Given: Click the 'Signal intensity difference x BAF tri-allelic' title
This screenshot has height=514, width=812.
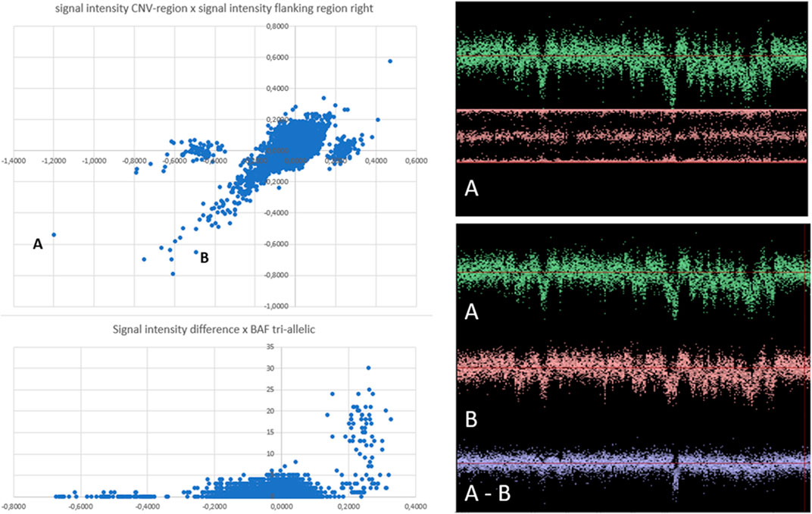Looking at the screenshot, I should [x=214, y=330].
